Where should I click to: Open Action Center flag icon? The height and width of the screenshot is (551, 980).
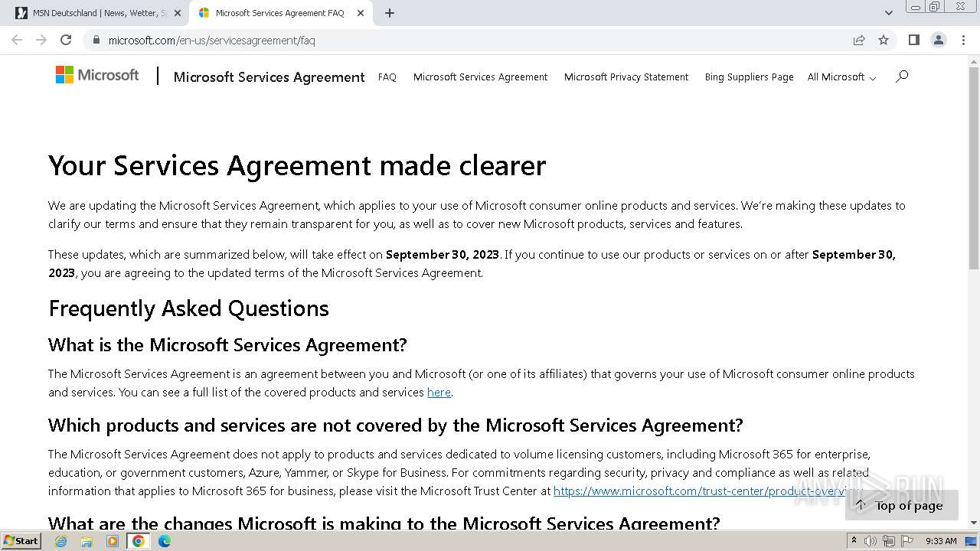pyautogui.click(x=906, y=541)
